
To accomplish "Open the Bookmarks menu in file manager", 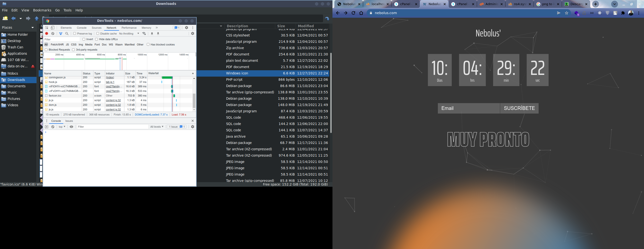I will [42, 10].
